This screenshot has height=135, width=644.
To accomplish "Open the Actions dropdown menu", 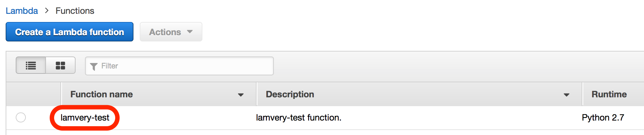I will pos(171,32).
